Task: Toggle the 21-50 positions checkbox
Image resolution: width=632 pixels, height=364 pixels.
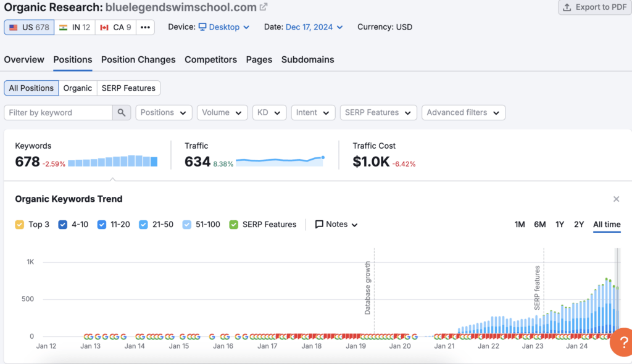Action: pyautogui.click(x=143, y=225)
